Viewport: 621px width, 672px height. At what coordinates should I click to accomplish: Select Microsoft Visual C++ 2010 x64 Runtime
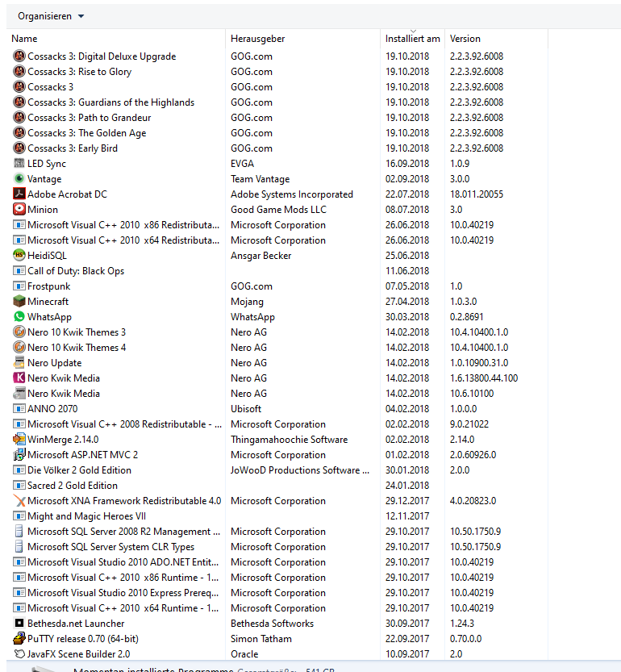tap(123, 608)
